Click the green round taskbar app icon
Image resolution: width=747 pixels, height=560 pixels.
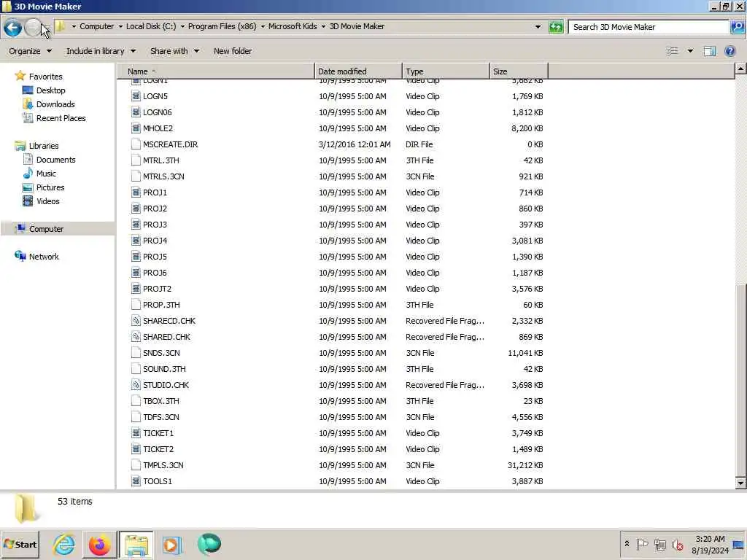[209, 544]
